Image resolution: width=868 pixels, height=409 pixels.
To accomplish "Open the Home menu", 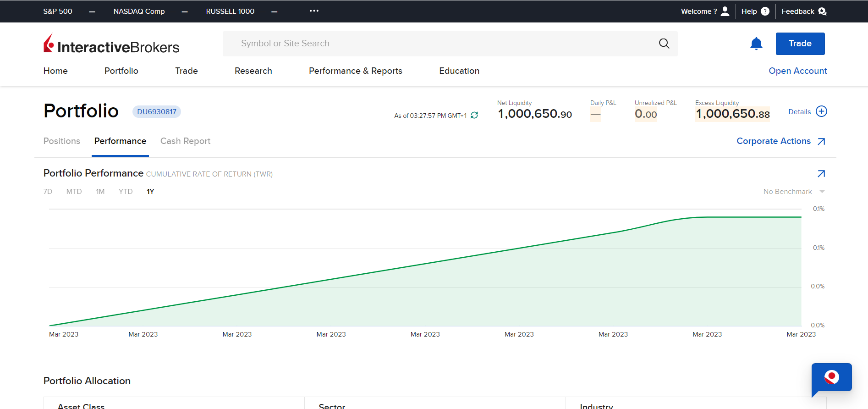I will (x=55, y=71).
